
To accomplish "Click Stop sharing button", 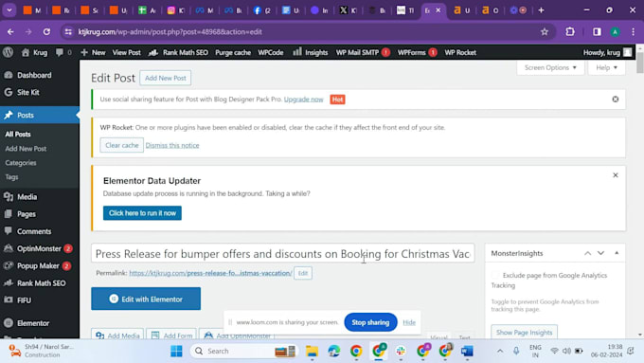I will [x=370, y=322].
